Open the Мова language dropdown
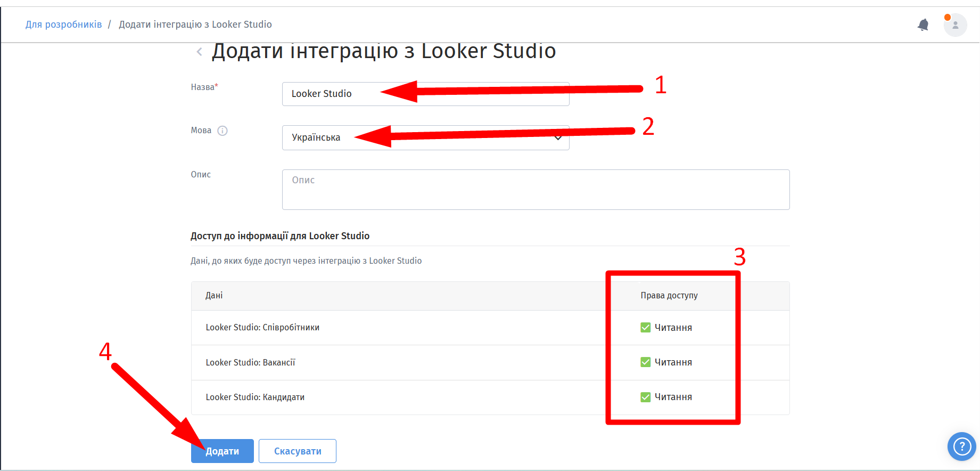This screenshot has width=980, height=471. tap(425, 137)
